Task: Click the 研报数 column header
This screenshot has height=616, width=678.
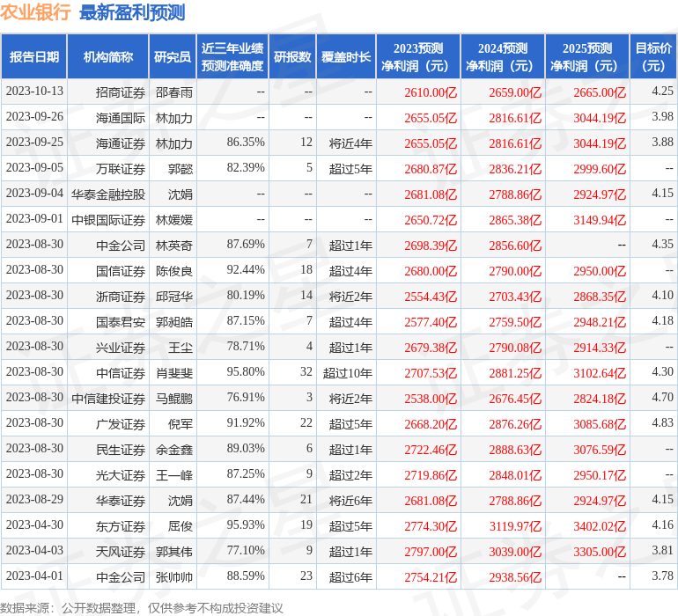Action: [292, 56]
